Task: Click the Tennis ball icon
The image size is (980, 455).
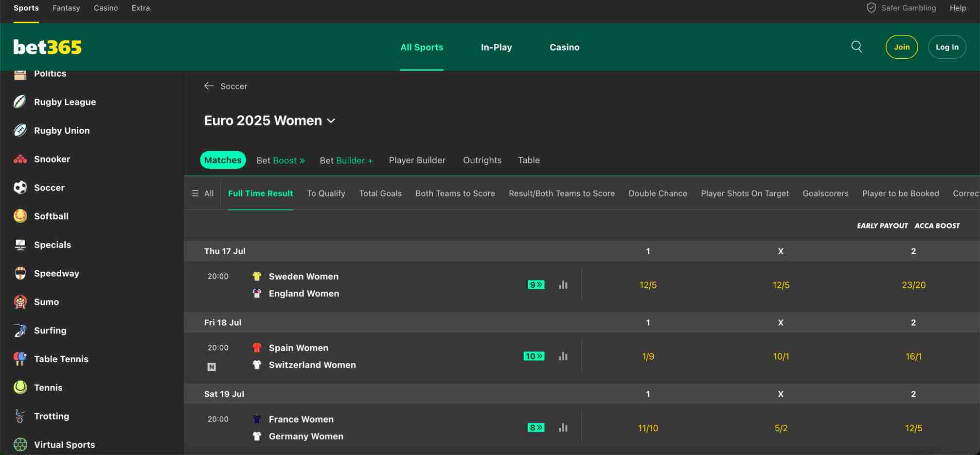Action: (20, 387)
